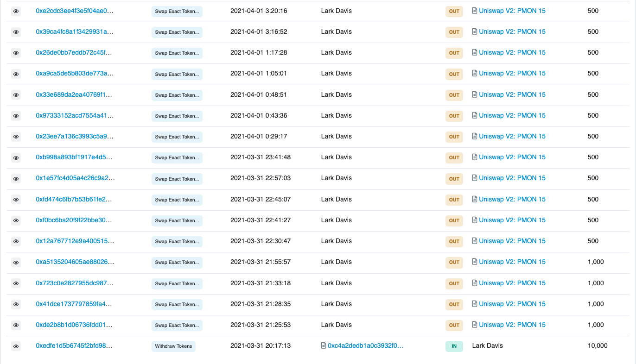Follow contract address link 0xc4a2dedb1a0c3932f0
636x364 pixels.
(365, 345)
